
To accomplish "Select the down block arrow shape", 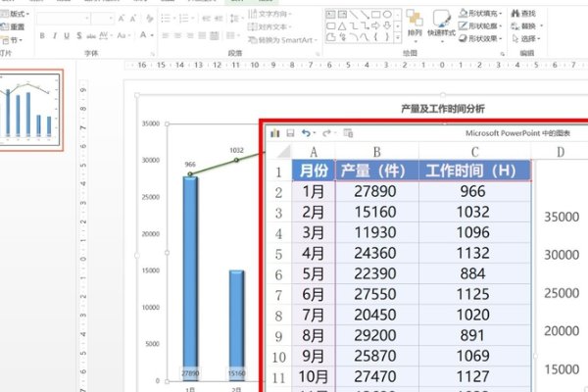I will (x=387, y=25).
